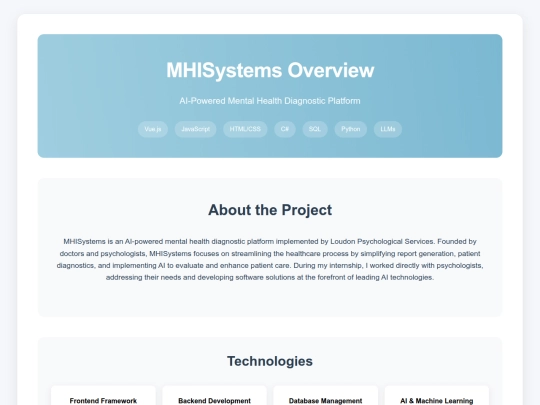This screenshot has height=405, width=540.
Task: Select the HTML/CSS tag pill
Action: point(245,129)
